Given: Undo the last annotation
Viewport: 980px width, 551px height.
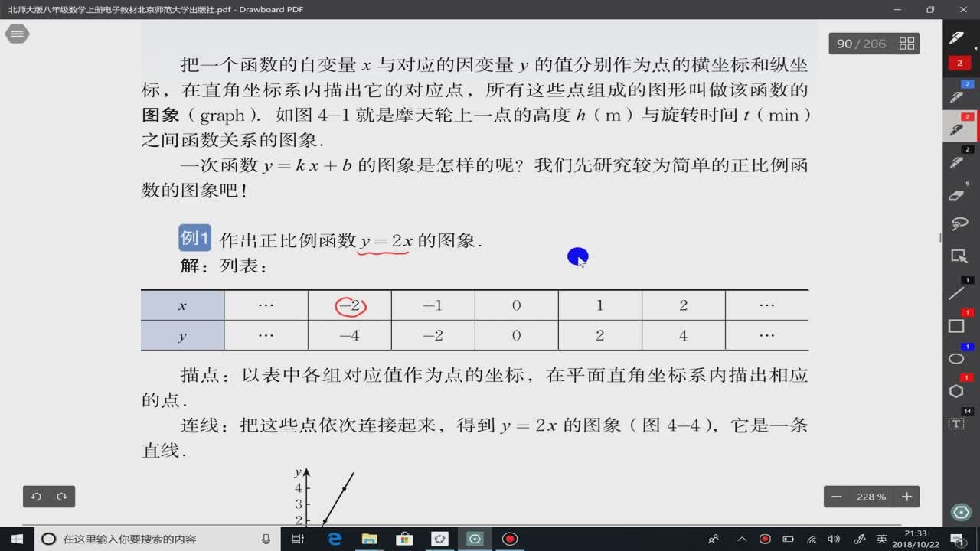Looking at the screenshot, I should (x=36, y=497).
